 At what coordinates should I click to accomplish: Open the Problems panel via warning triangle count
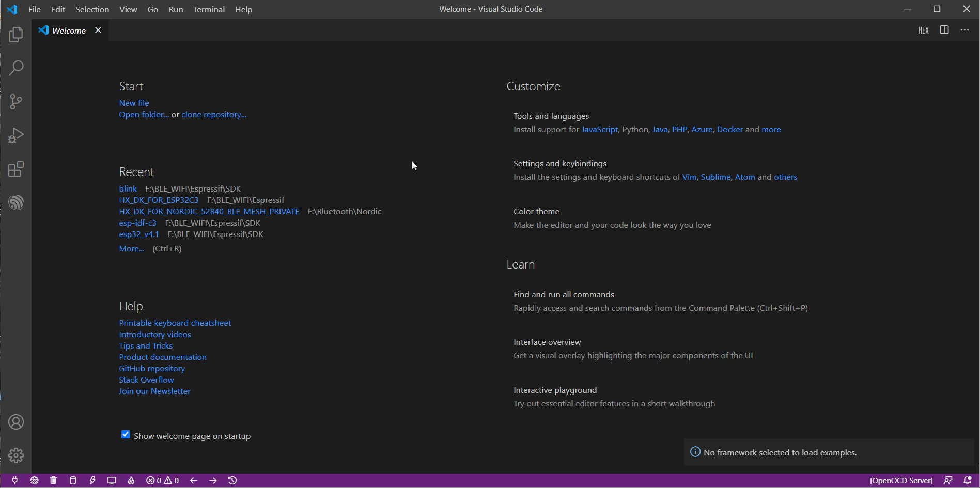(172, 480)
